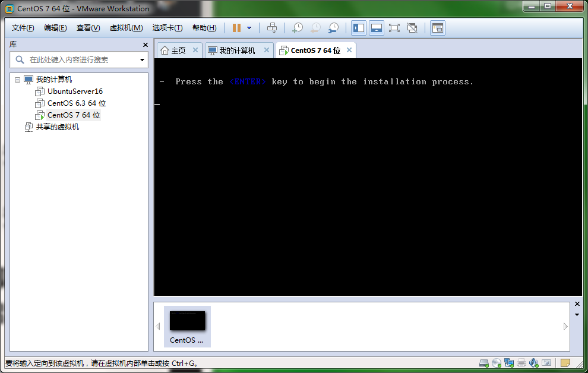The height and width of the screenshot is (373, 588).
Task: Open the 帮助(H) menu
Action: pos(204,28)
